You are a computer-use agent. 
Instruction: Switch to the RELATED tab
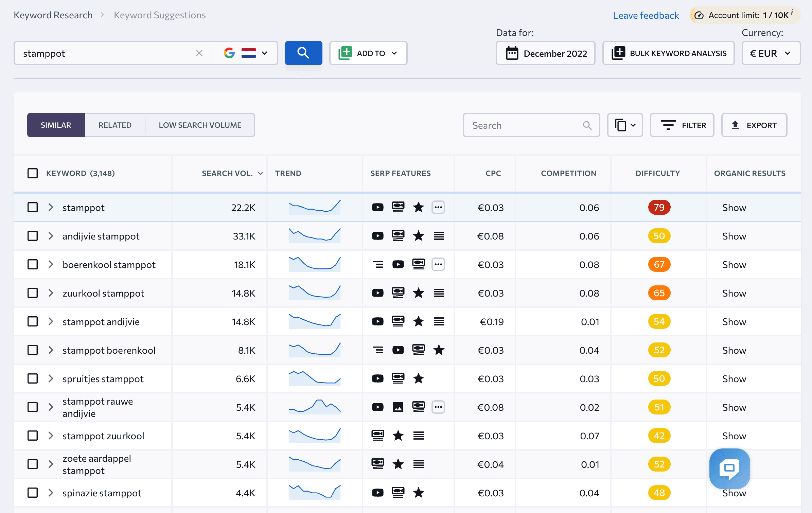(x=114, y=125)
